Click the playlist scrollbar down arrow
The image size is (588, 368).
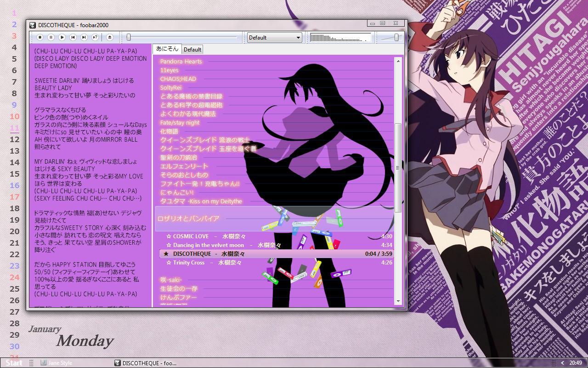coord(398,301)
